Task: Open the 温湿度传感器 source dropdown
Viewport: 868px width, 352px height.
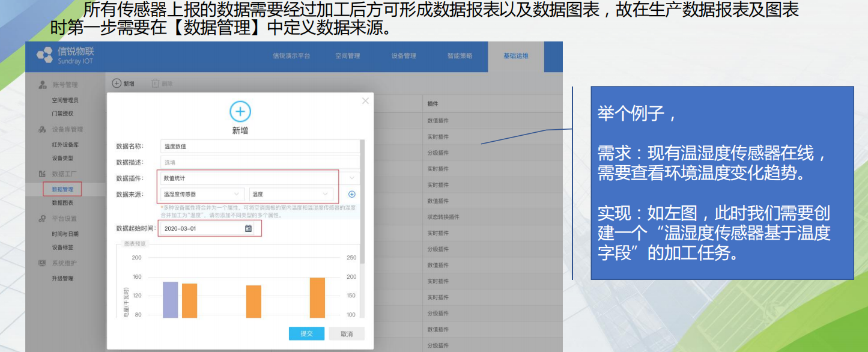Action: click(x=202, y=194)
